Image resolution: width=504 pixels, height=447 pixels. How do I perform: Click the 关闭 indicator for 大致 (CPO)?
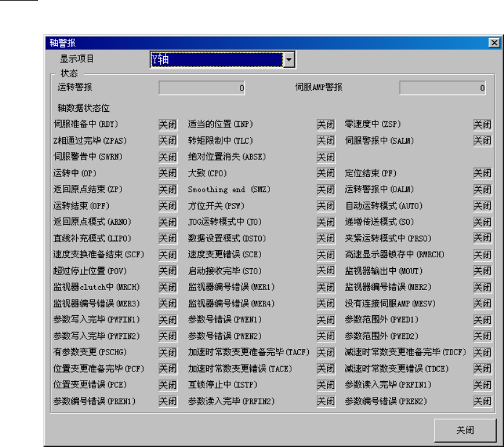[x=326, y=173]
